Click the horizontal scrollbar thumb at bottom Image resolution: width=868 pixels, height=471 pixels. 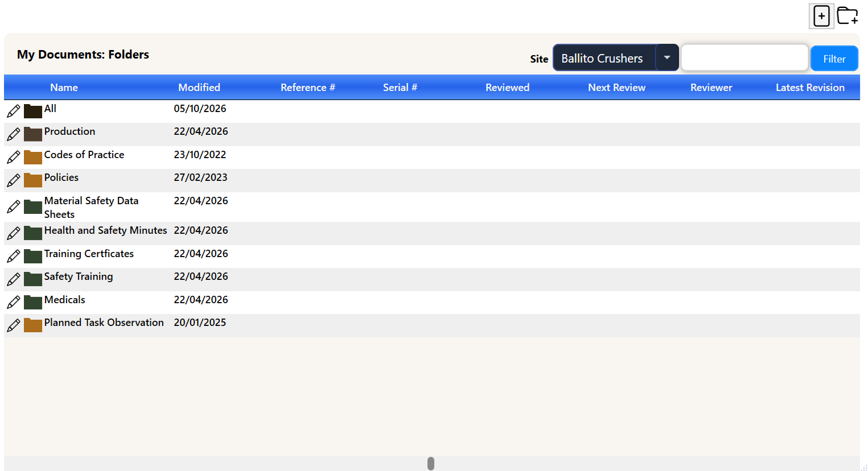(431, 464)
